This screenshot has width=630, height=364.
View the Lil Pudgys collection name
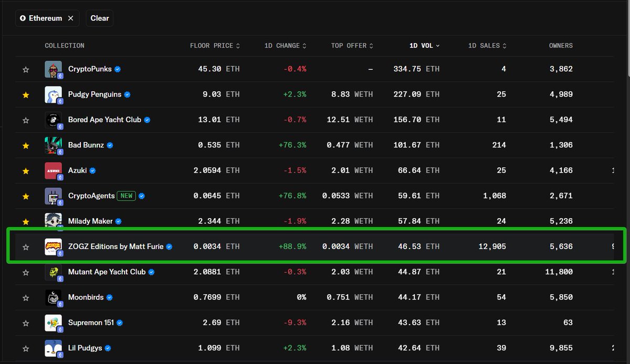[85, 348]
